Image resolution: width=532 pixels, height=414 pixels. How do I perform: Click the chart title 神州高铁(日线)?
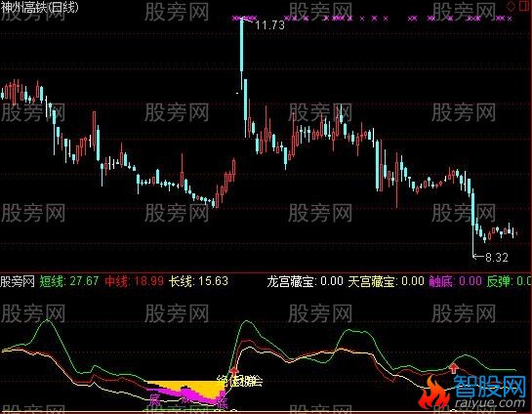point(39,7)
